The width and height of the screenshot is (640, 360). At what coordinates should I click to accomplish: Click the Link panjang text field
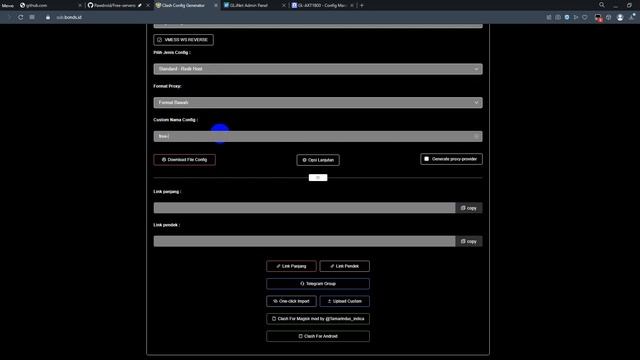click(x=304, y=208)
